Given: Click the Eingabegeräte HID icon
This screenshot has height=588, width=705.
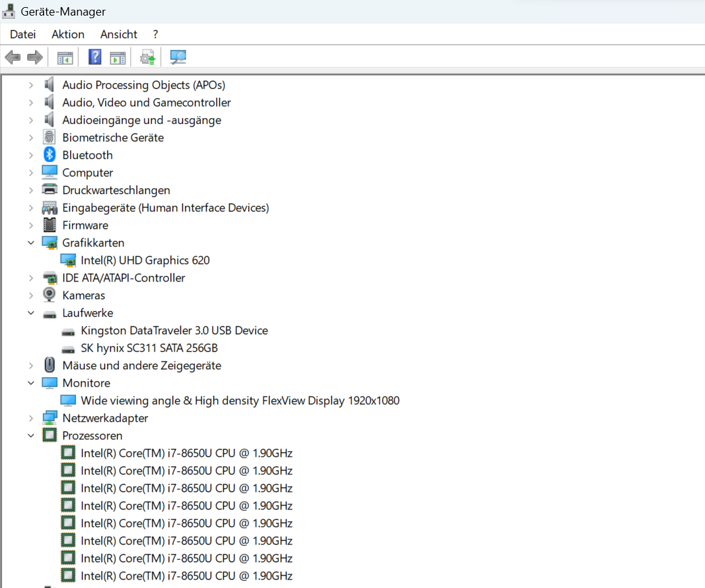Looking at the screenshot, I should pyautogui.click(x=49, y=207).
